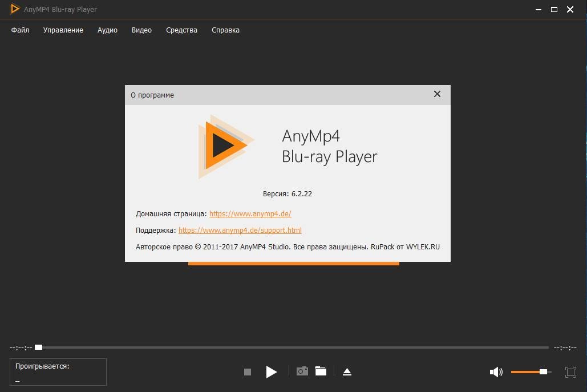
Task: Click the Проигрывается: info box
Action: click(58, 372)
